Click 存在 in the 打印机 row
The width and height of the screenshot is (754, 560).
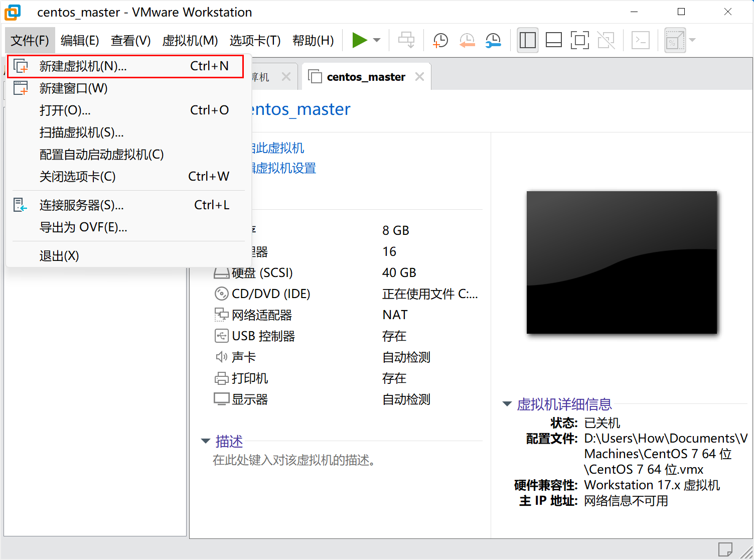(394, 378)
